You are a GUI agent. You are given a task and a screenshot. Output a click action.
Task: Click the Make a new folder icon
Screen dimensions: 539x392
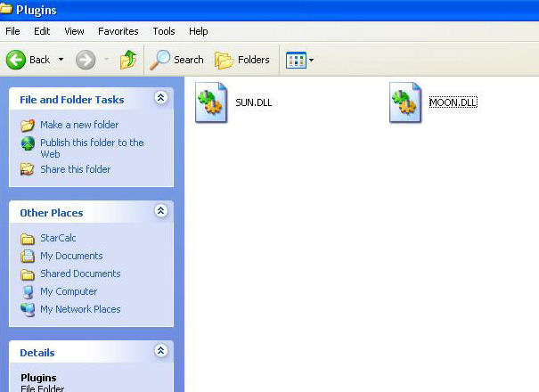(28, 125)
